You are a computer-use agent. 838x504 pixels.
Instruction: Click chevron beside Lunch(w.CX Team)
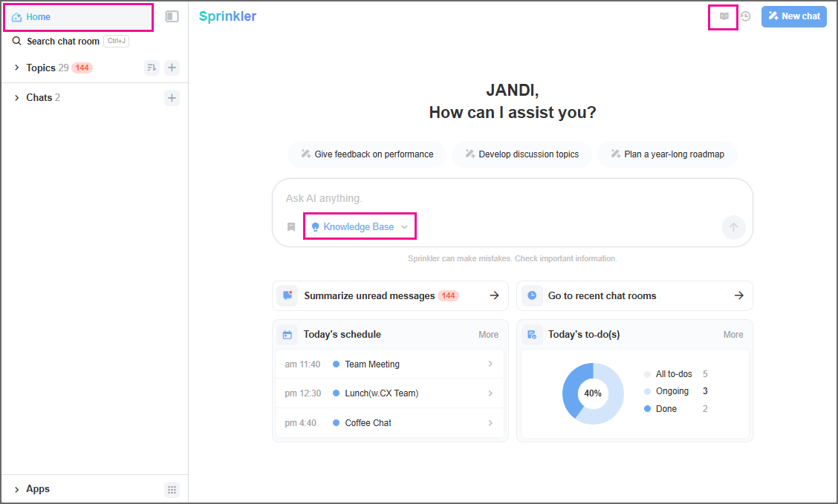490,393
